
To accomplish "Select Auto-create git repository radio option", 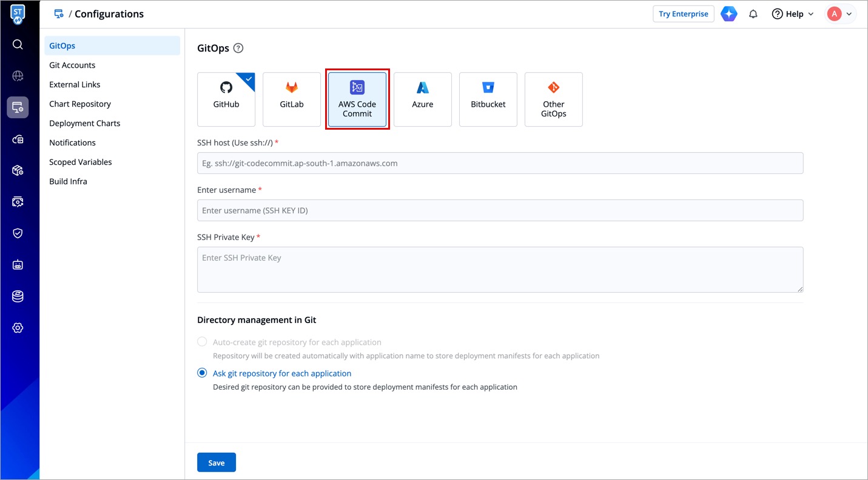I will (203, 342).
